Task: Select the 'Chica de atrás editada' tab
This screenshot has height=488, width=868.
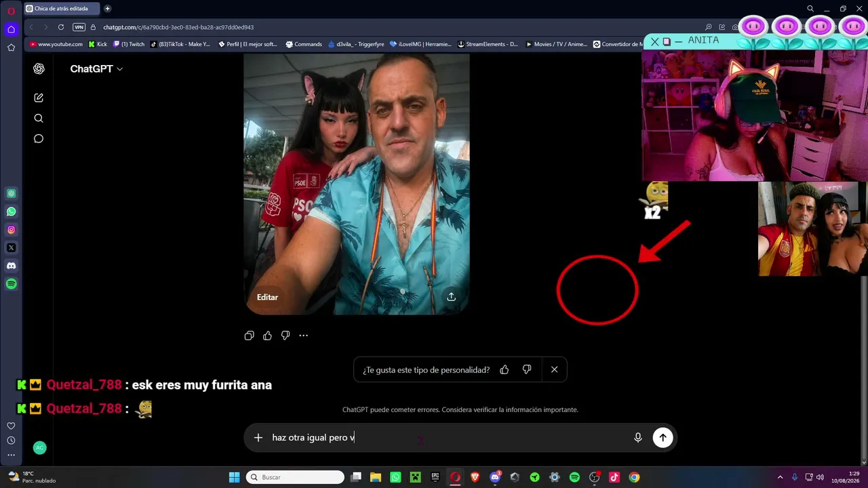Action: [62, 9]
